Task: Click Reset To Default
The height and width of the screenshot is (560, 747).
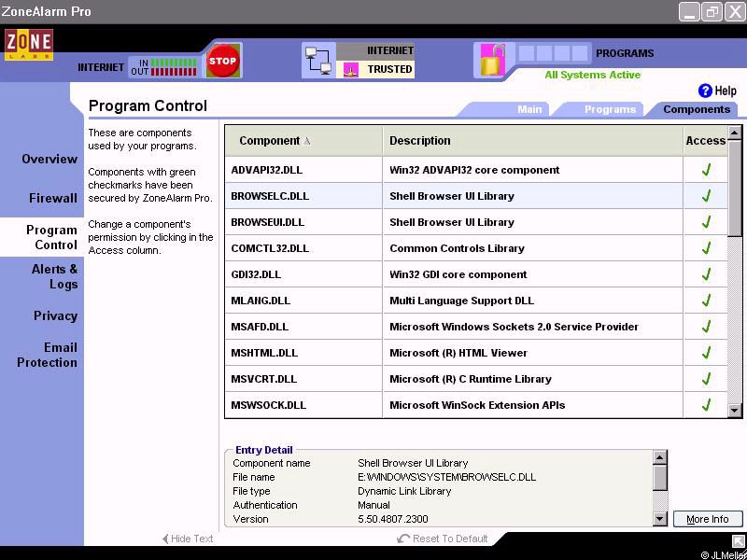Action: pyautogui.click(x=443, y=539)
